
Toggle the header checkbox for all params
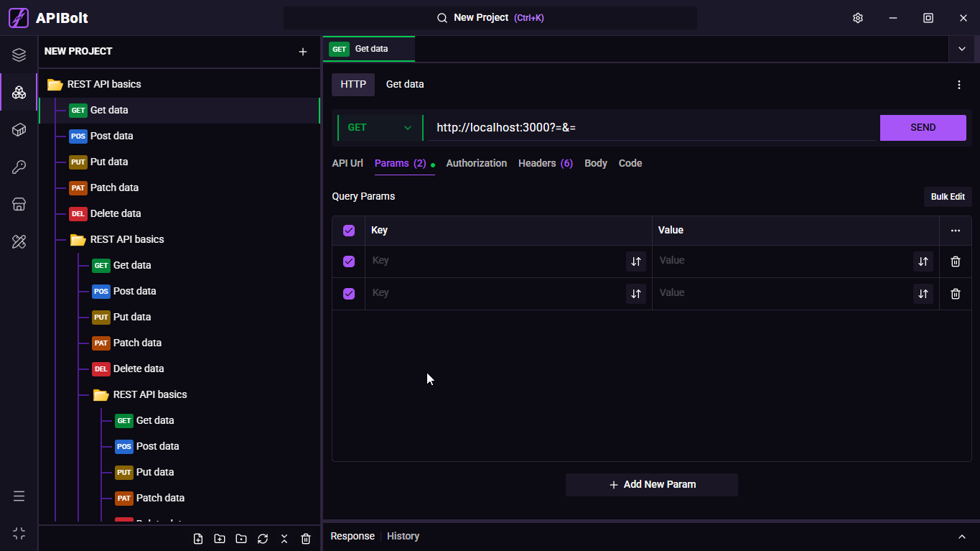click(x=349, y=231)
